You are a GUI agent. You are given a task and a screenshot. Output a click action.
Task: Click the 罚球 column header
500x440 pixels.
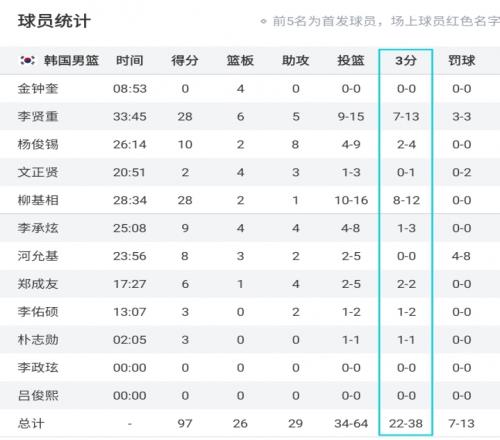click(462, 61)
